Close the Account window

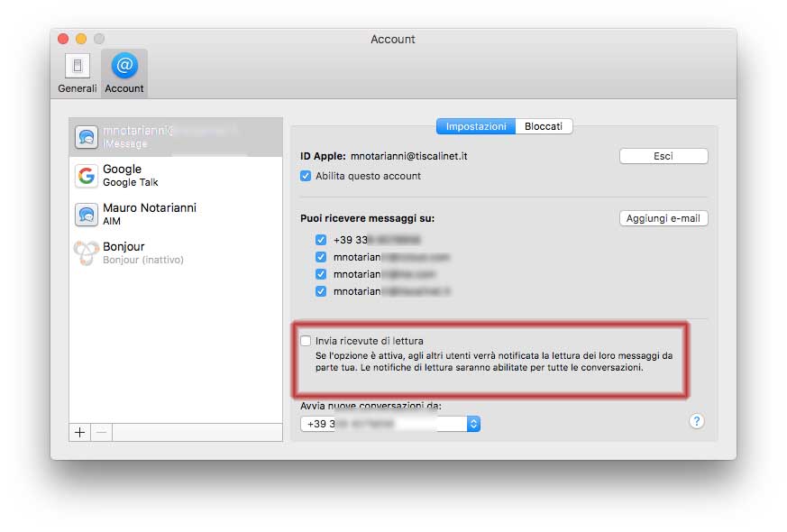(63, 39)
